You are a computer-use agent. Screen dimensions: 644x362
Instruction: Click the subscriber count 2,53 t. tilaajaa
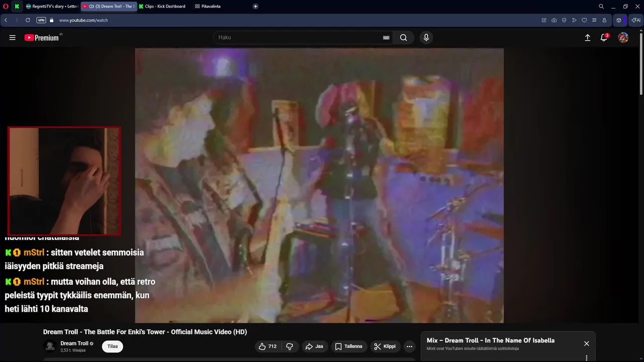tap(73, 350)
